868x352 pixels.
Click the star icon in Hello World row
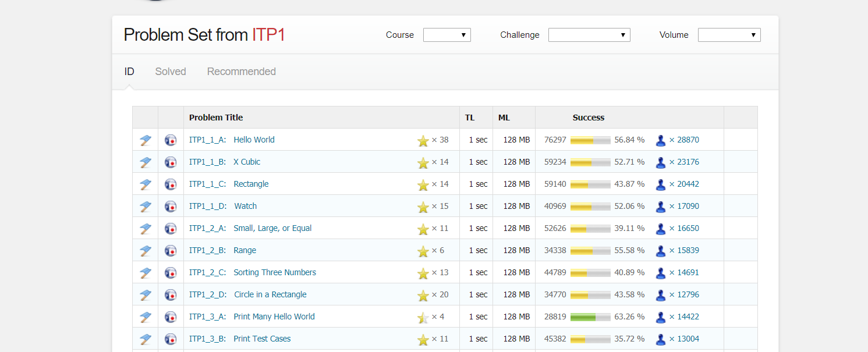(x=423, y=140)
